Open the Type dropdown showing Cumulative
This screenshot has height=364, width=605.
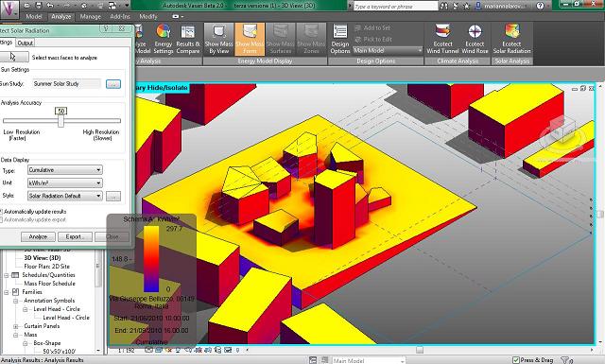pyautogui.click(x=65, y=170)
